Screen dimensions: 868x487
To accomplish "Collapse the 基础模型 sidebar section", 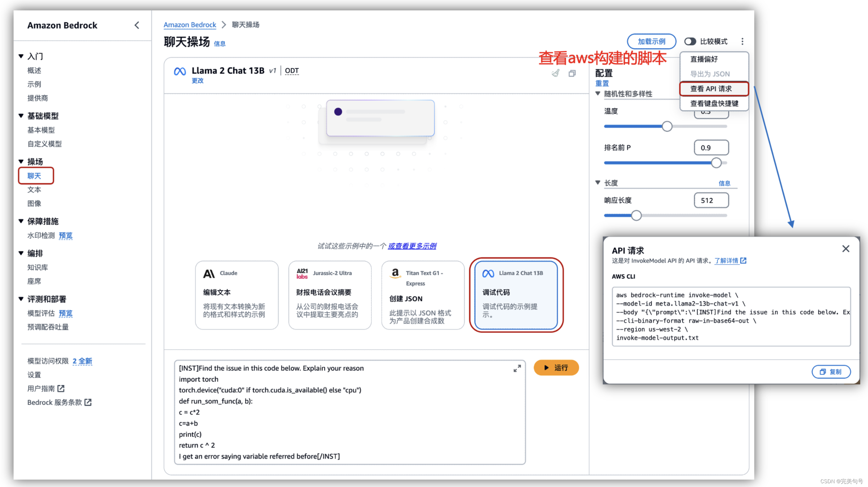I will click(x=21, y=116).
